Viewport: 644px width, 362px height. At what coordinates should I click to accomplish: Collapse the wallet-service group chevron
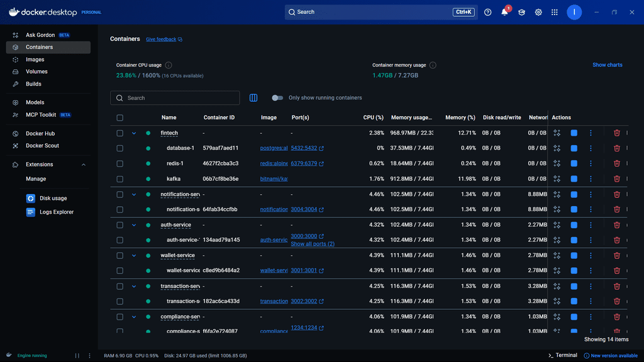point(134,255)
